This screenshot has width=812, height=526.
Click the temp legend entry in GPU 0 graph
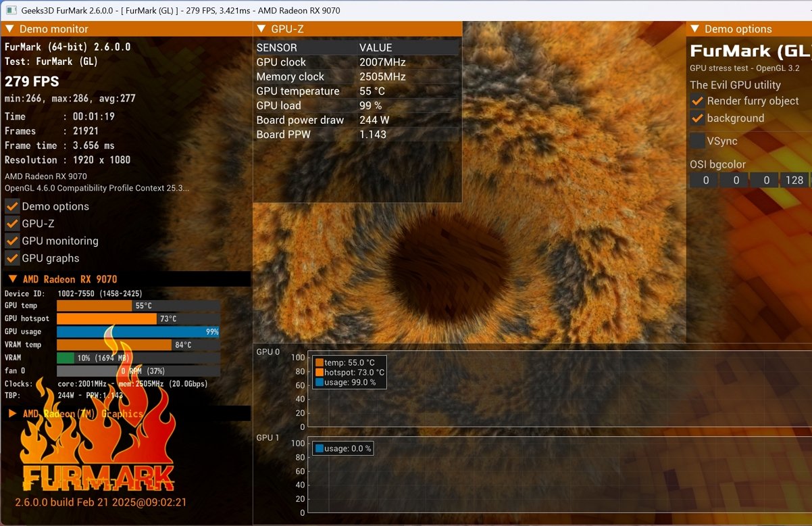tap(345, 362)
